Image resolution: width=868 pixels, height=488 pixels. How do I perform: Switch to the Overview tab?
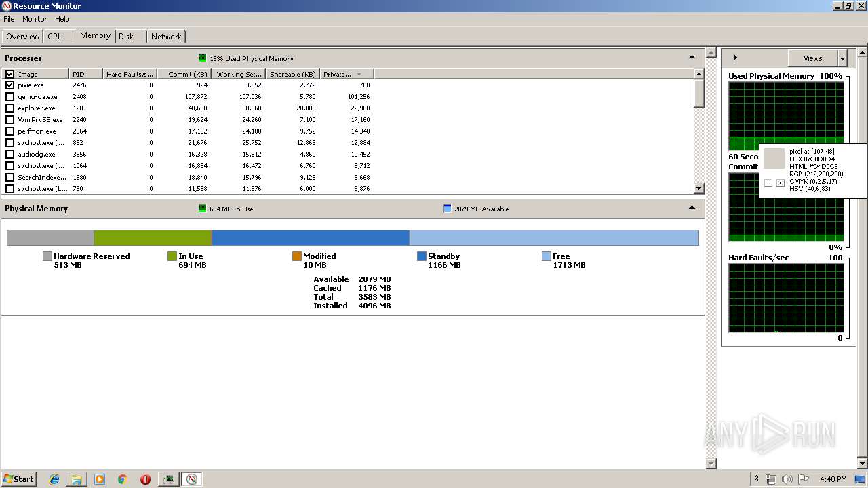22,37
